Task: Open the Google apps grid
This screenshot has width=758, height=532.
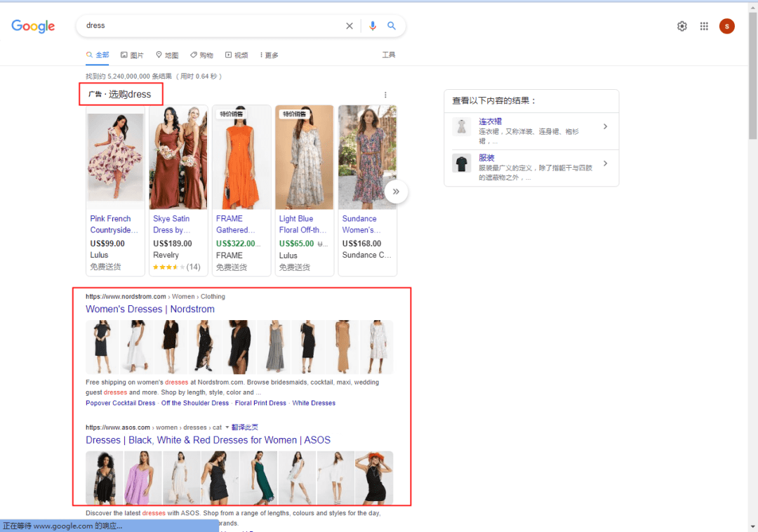Action: [704, 26]
